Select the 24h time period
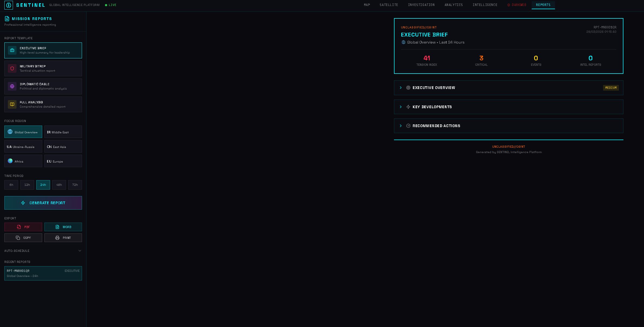 click(43, 185)
